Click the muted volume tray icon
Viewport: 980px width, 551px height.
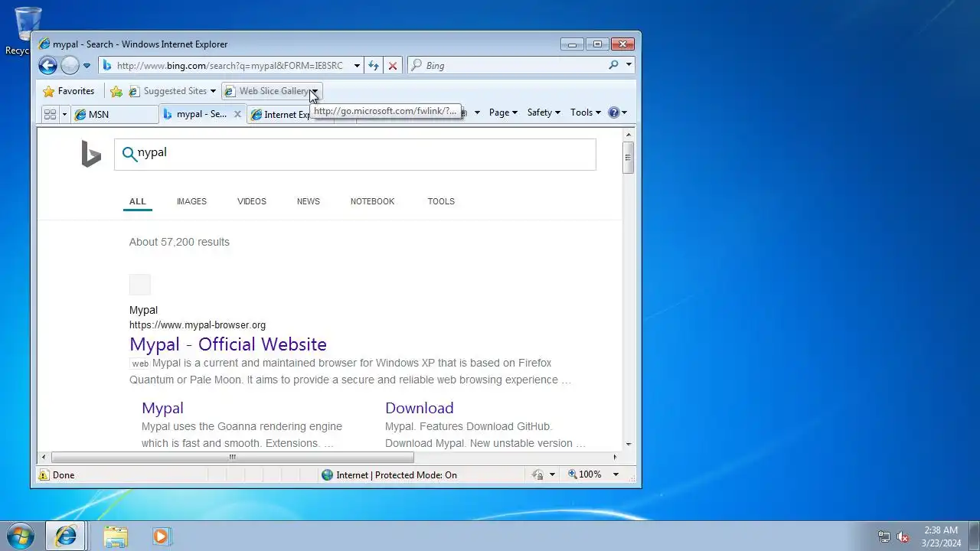pyautogui.click(x=903, y=536)
